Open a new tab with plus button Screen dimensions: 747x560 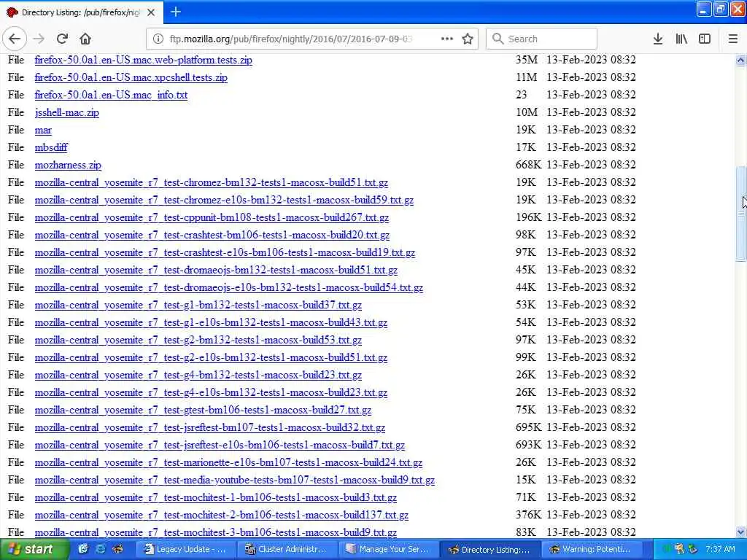[x=175, y=12]
